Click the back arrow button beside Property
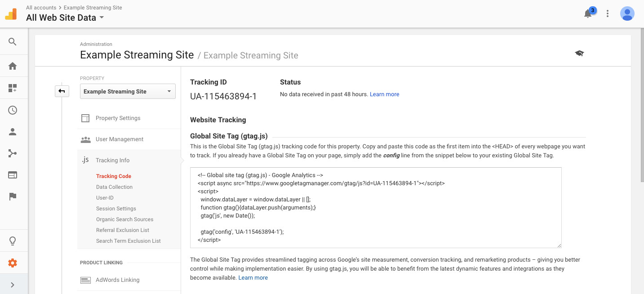 point(62,91)
